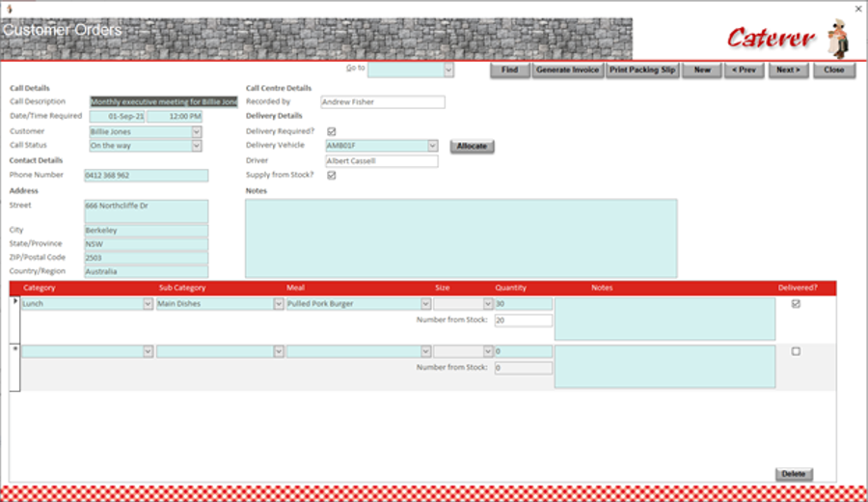Click the Recorded by field
868x502 pixels.
383,102
